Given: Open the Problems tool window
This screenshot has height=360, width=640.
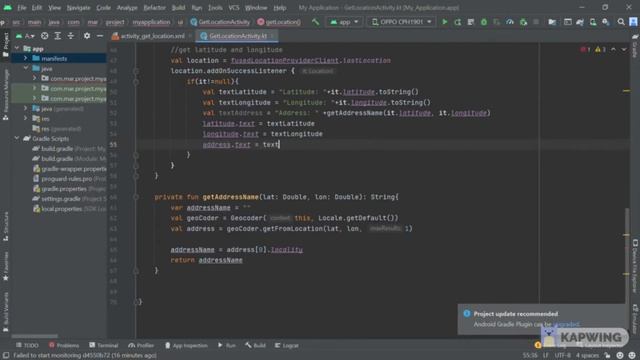Looking at the screenshot, I should [x=64, y=345].
